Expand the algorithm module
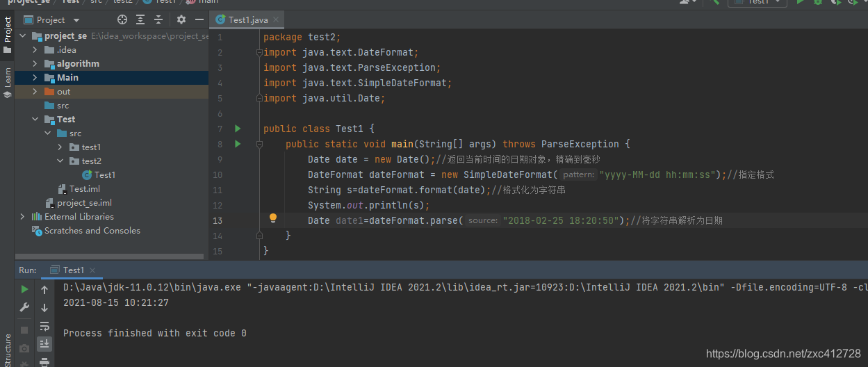This screenshot has height=367, width=868. [x=35, y=64]
